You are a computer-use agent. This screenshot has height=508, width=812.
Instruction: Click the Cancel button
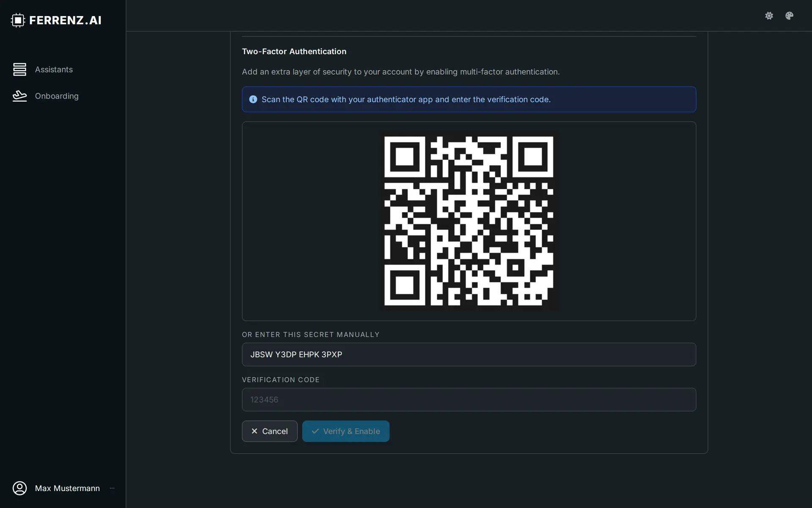click(x=269, y=431)
